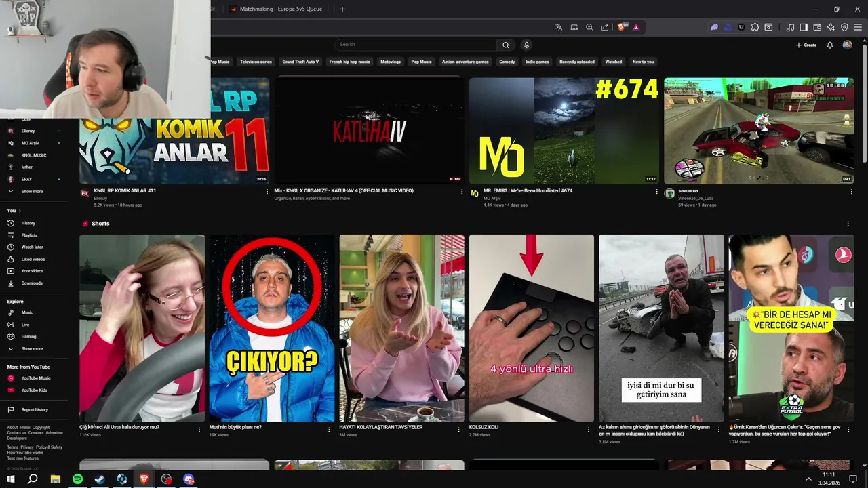Open Windows Start menu
Viewport: 868px width, 488px height.
click(10, 479)
